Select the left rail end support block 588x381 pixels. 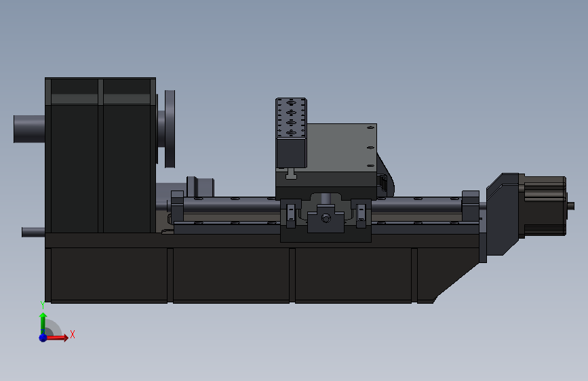[178, 206]
